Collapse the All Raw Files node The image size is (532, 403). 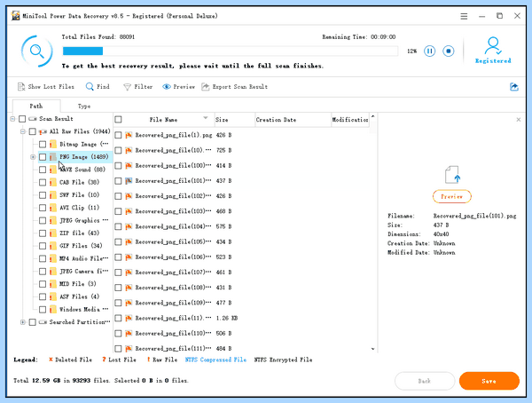click(x=23, y=131)
